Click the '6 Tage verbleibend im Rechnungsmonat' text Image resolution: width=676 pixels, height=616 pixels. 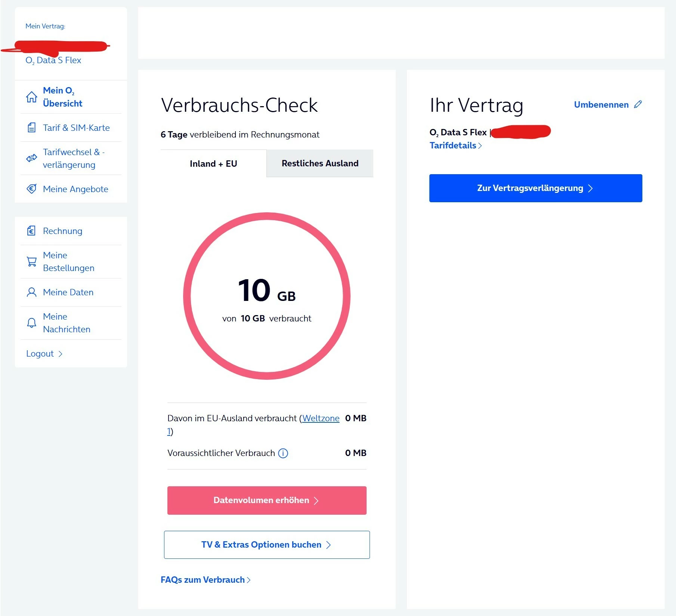pos(240,135)
